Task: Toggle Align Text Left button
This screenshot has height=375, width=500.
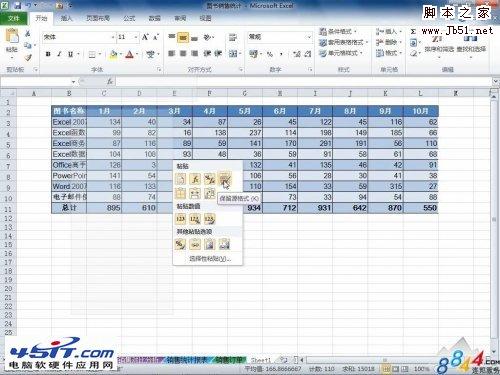Action: pos(172,53)
